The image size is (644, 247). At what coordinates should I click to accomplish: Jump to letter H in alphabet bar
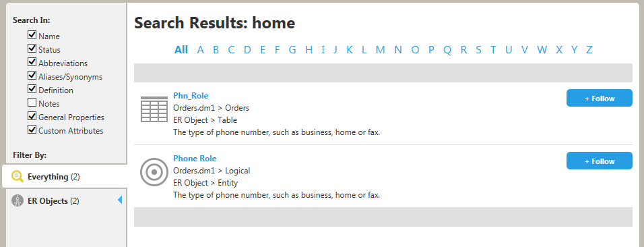click(309, 50)
